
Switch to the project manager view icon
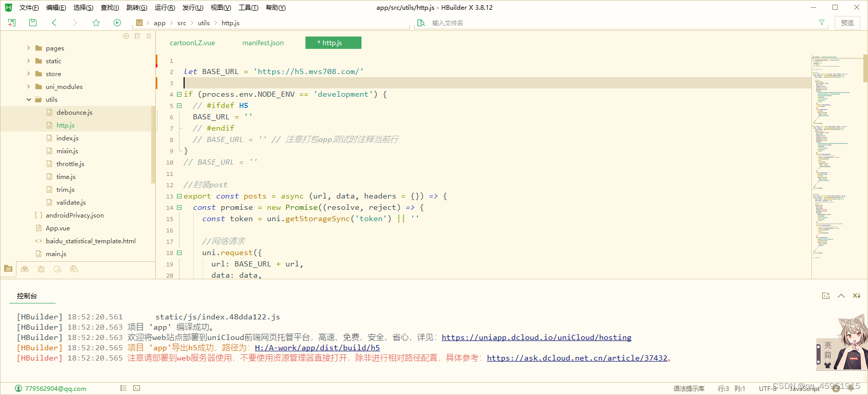8,268
